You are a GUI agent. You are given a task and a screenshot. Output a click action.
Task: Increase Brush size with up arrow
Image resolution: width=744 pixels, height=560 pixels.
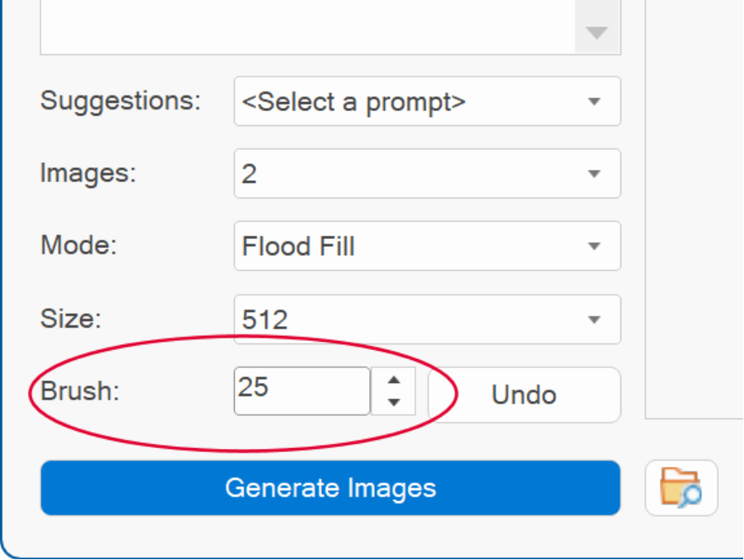394,380
